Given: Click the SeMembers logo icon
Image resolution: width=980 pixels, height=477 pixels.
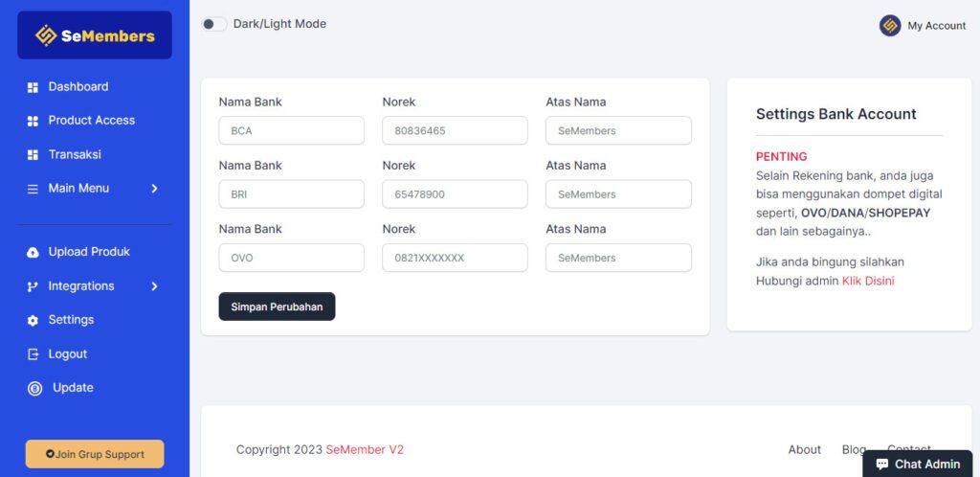Looking at the screenshot, I should click(46, 35).
